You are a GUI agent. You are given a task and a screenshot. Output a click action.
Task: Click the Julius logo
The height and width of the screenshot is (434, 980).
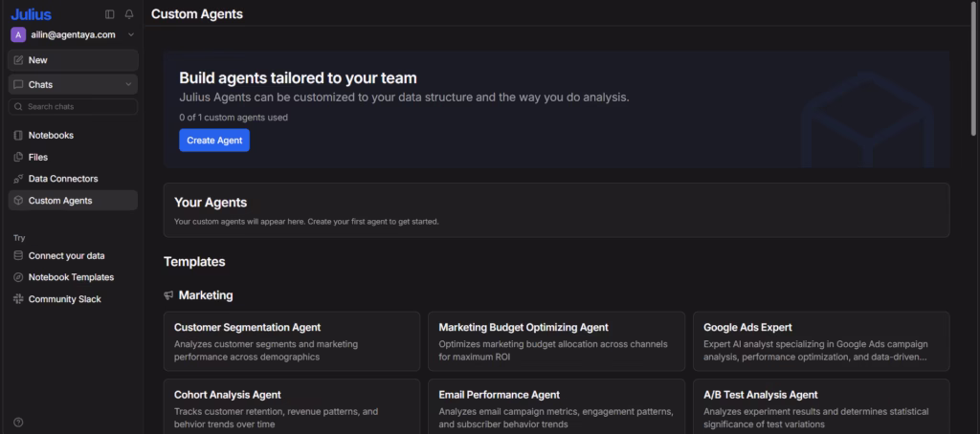click(x=32, y=14)
